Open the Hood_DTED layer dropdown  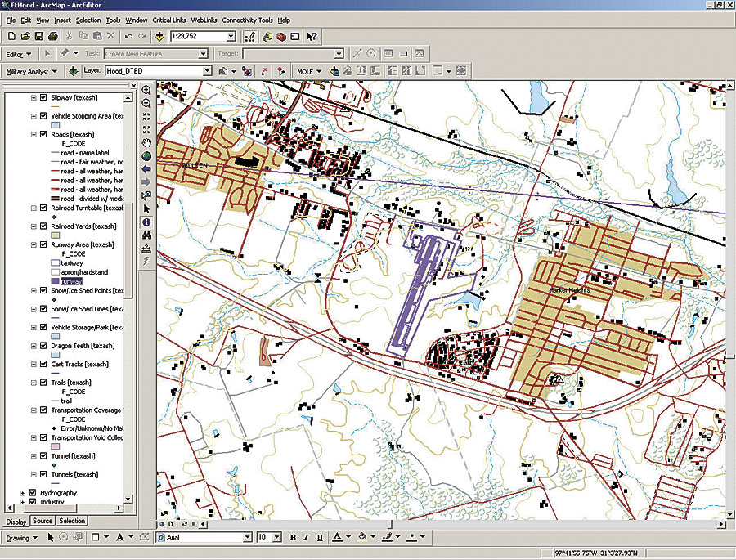click(x=208, y=71)
